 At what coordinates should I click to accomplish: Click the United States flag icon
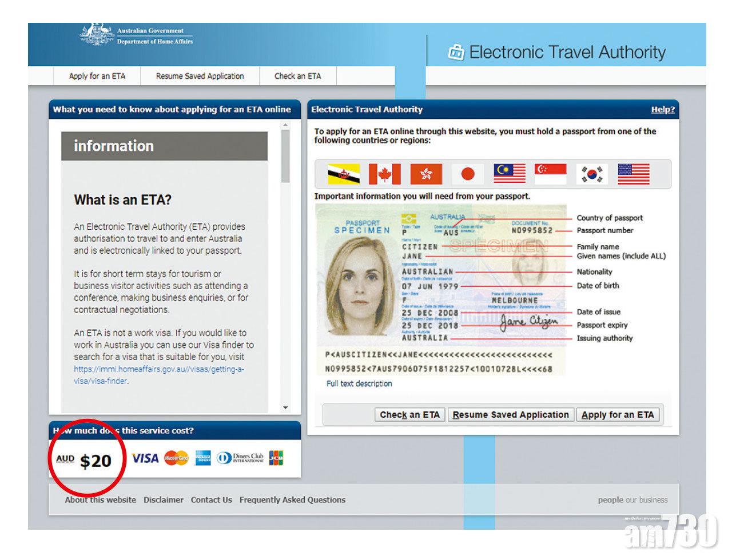point(634,174)
